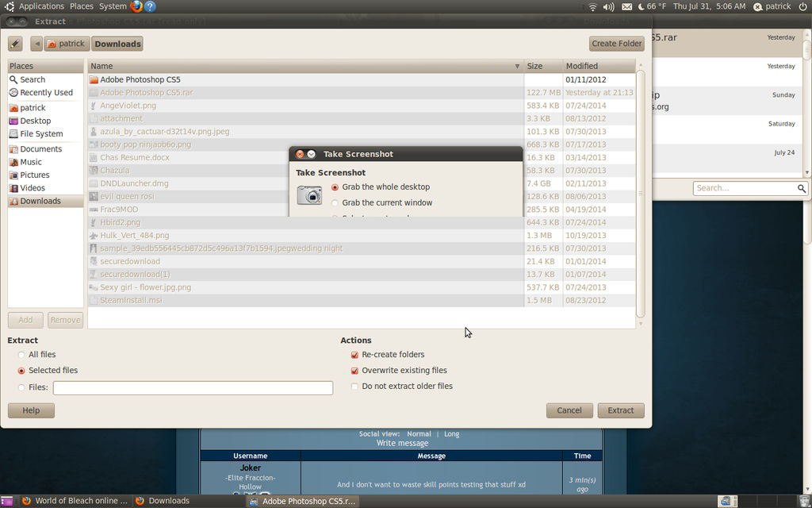
Task: Open the volume indicator
Action: coord(609,6)
